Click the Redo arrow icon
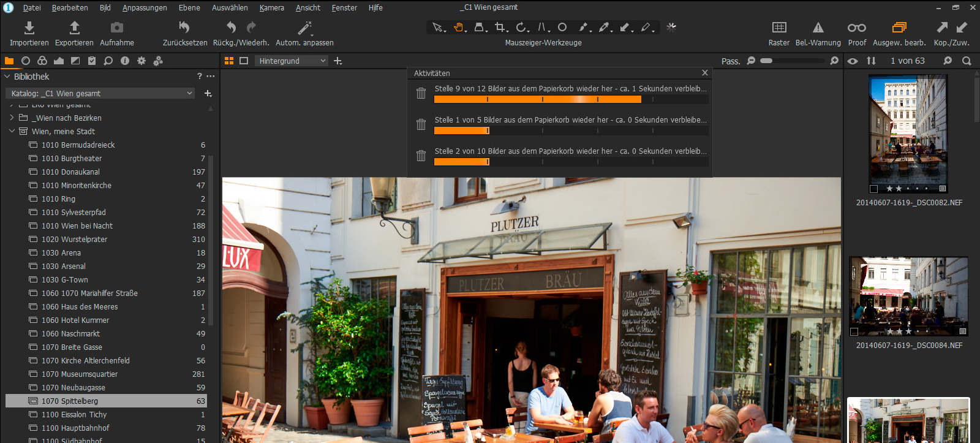This screenshot has height=443, width=980. coord(251,27)
